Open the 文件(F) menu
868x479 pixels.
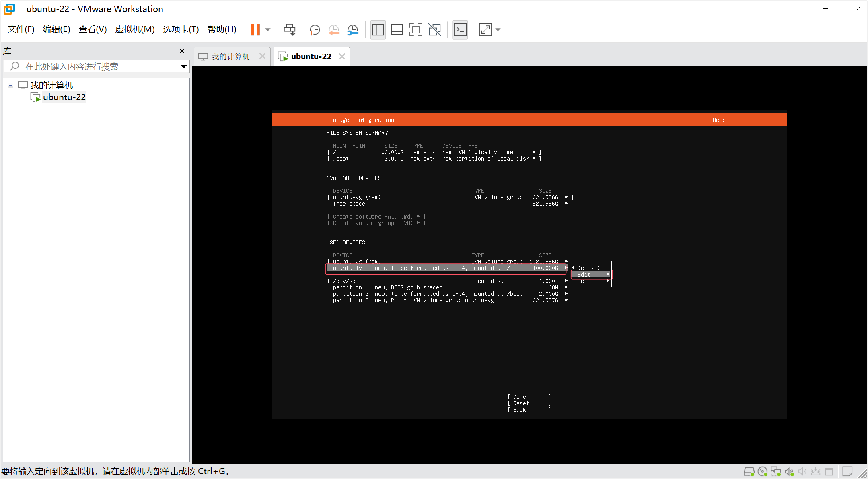click(21, 29)
